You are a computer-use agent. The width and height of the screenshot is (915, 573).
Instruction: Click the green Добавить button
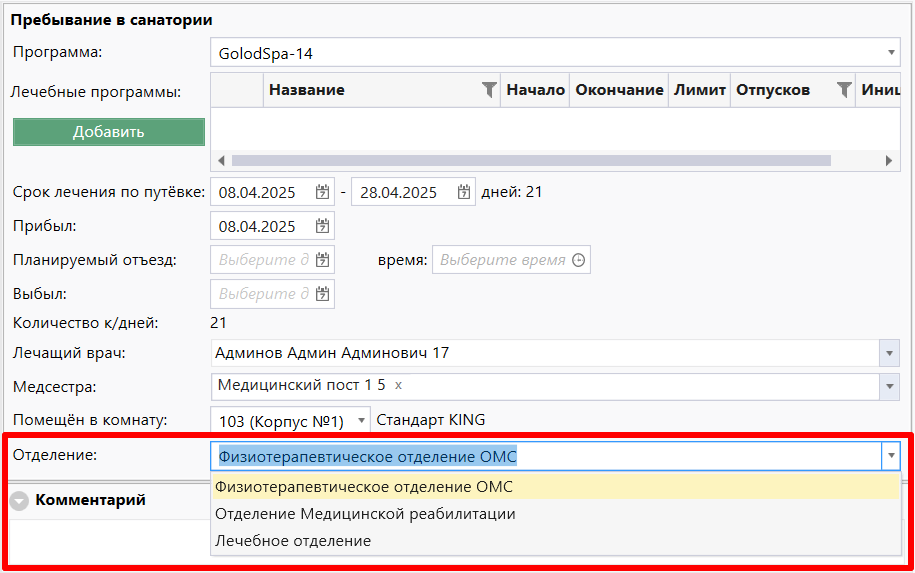(x=109, y=132)
